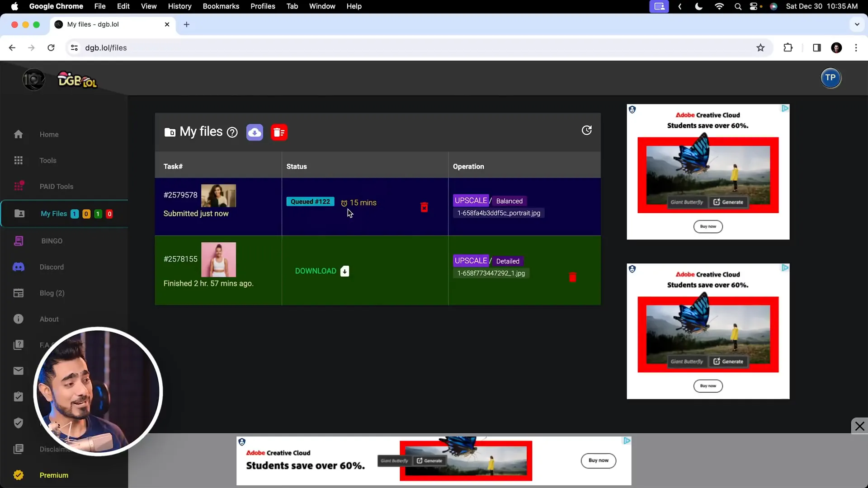
Task: Bookmark this page with the star icon
Action: tap(760, 48)
